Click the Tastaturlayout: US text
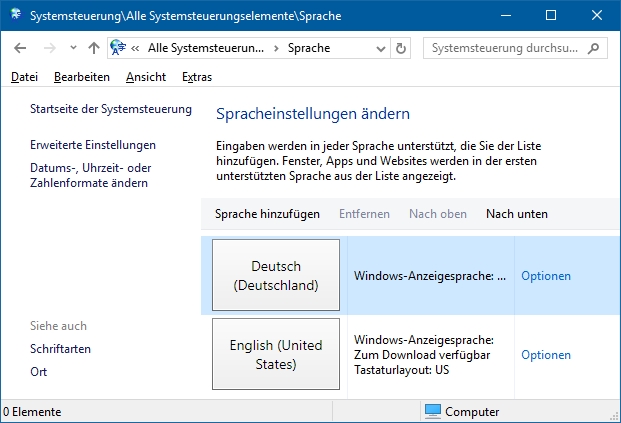 tap(402, 370)
